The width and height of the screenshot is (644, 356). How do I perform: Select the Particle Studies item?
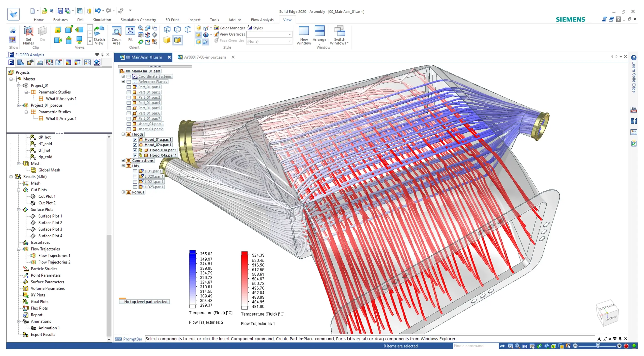coord(44,269)
